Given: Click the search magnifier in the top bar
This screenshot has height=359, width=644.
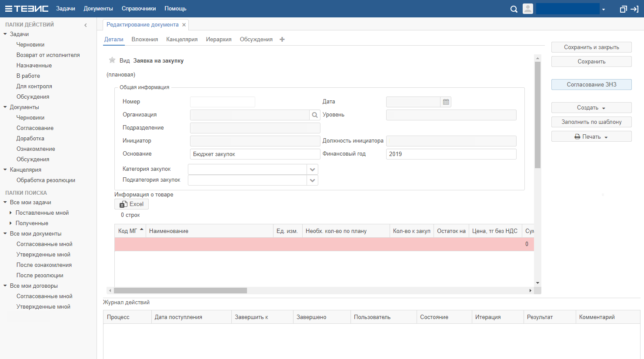Looking at the screenshot, I should coord(514,9).
